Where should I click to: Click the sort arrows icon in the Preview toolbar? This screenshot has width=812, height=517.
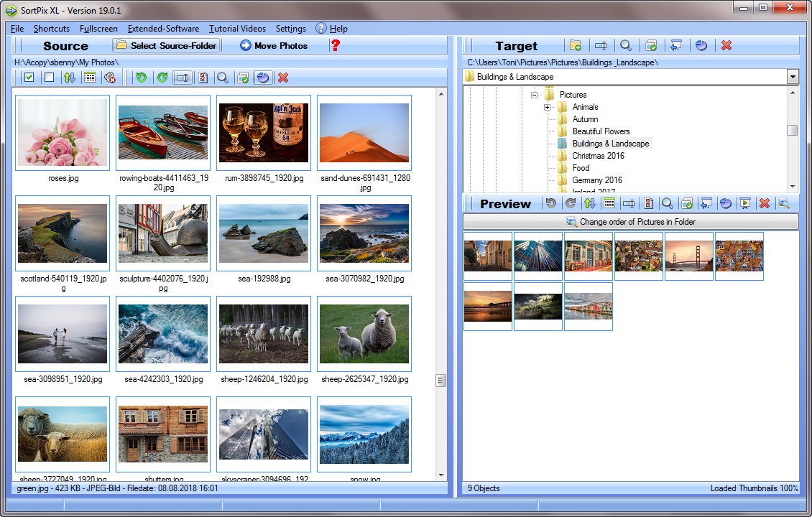(x=591, y=203)
